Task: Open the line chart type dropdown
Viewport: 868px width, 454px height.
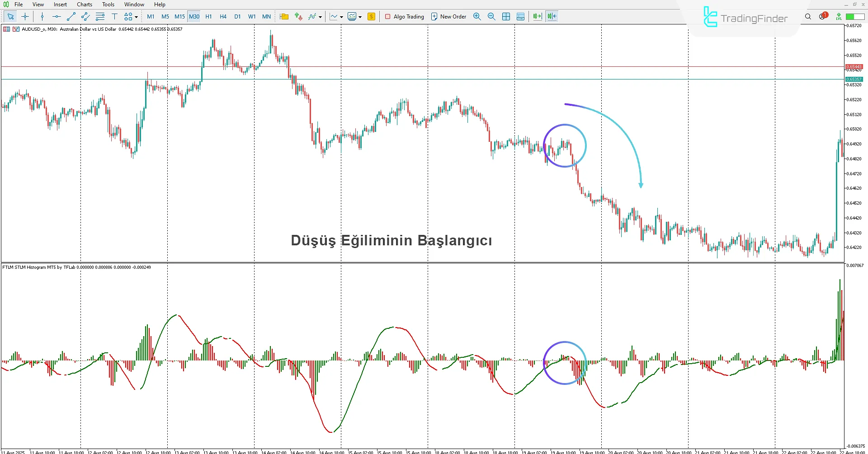Action: tap(340, 16)
